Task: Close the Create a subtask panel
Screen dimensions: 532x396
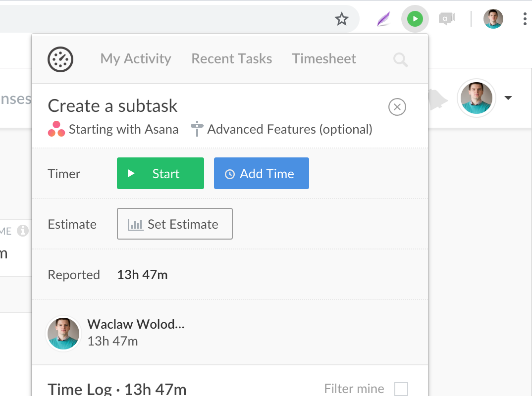Action: coord(397,107)
